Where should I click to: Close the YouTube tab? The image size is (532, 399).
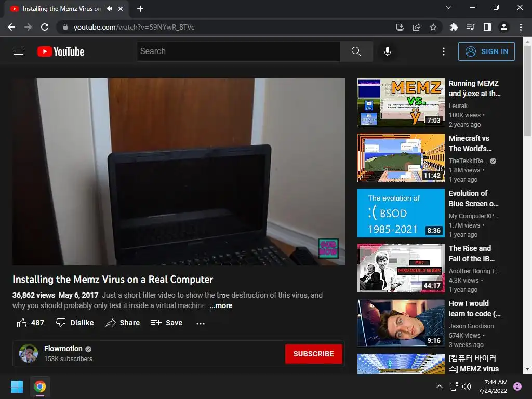pyautogui.click(x=121, y=9)
